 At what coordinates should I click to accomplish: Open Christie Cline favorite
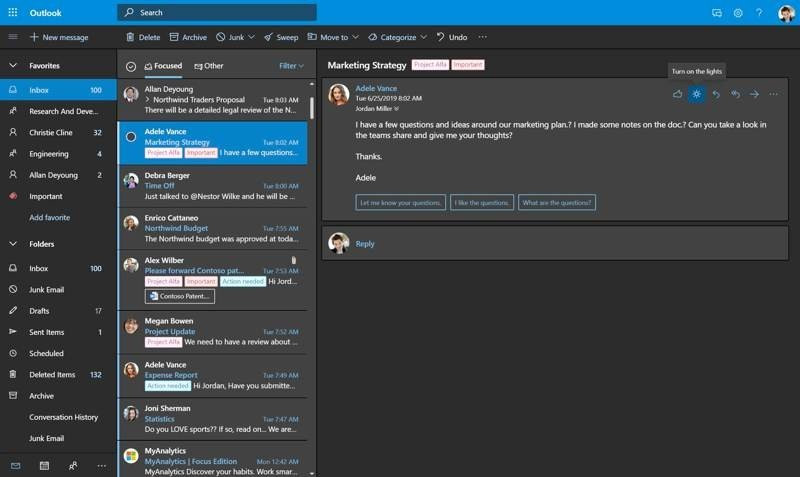click(58, 132)
